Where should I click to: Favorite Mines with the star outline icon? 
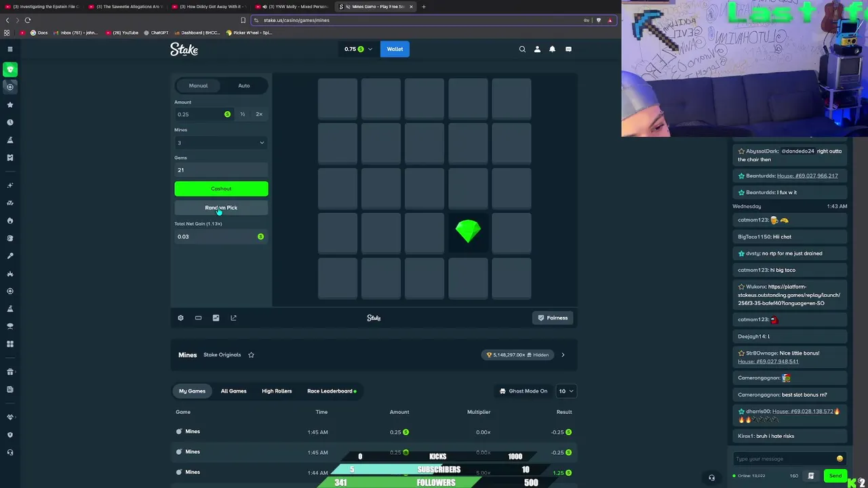point(251,354)
